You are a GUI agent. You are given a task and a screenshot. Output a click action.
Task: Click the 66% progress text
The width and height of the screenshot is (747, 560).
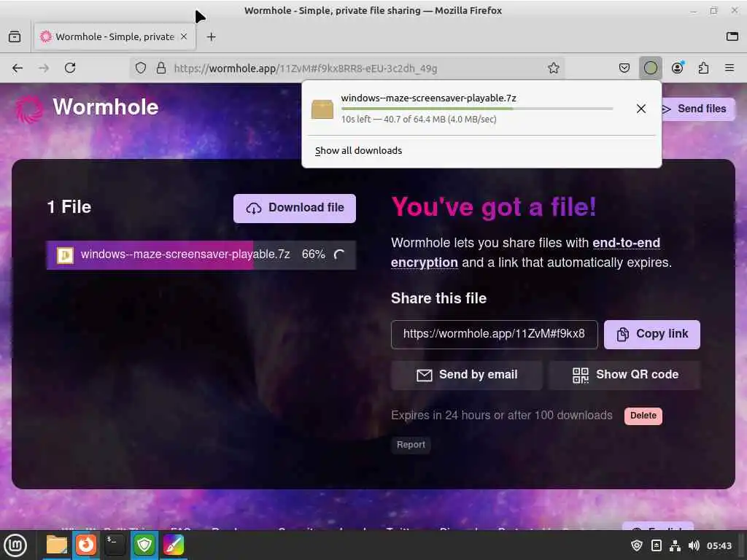(314, 254)
